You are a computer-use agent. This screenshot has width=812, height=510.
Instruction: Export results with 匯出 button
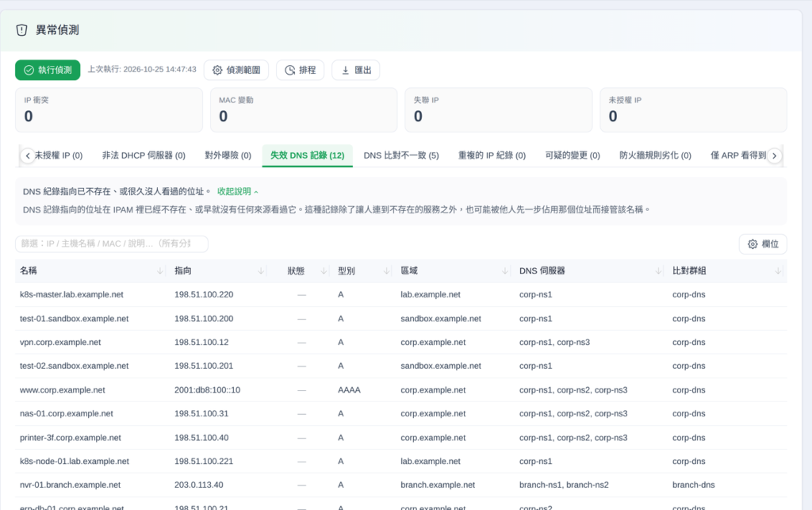pos(356,70)
